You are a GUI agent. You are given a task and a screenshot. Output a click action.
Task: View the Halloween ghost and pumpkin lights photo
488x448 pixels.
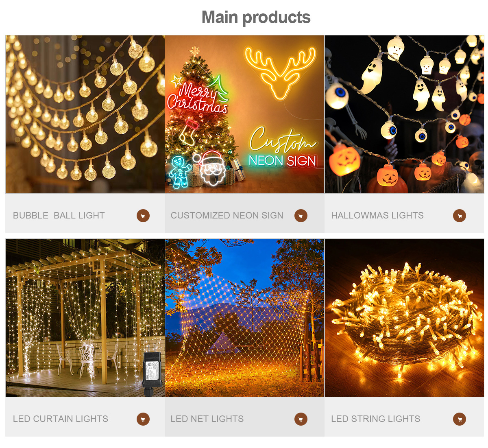(x=404, y=114)
